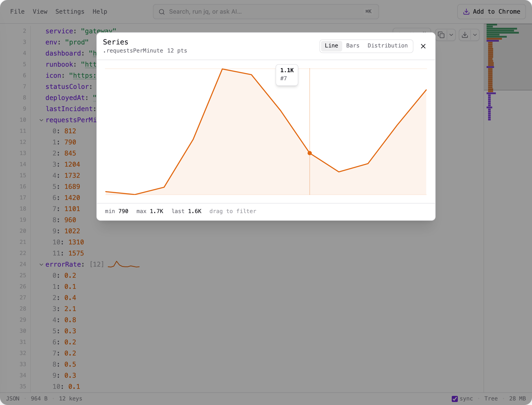Viewport: 532px width, 405px height.
Task: Open the Settings menu
Action: (x=70, y=12)
